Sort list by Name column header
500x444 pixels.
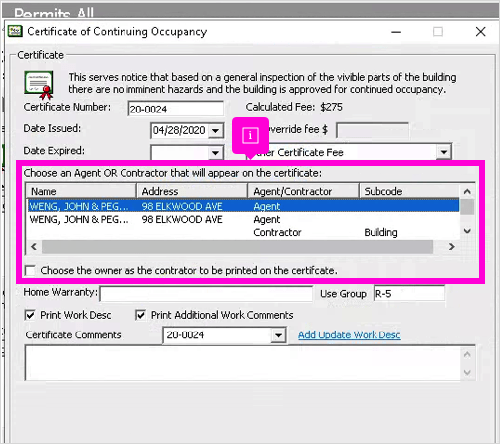(x=81, y=191)
